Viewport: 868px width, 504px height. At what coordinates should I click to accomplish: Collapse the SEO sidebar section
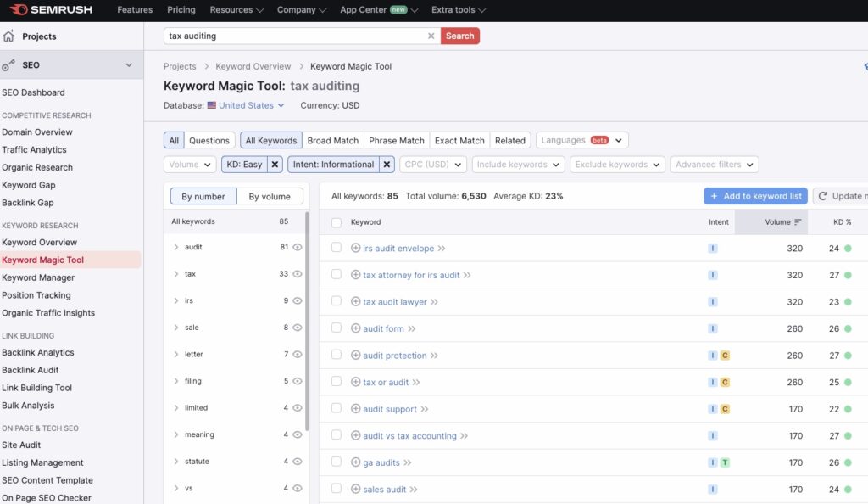(x=129, y=64)
